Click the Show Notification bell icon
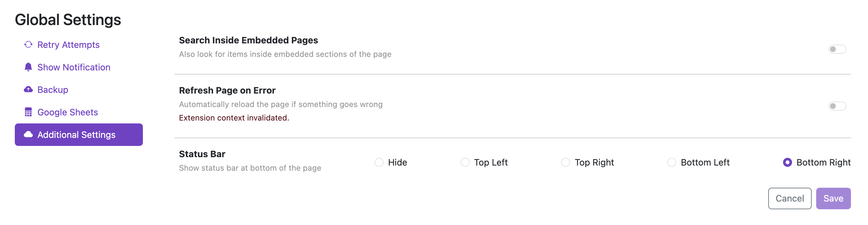868x225 pixels. (x=28, y=67)
